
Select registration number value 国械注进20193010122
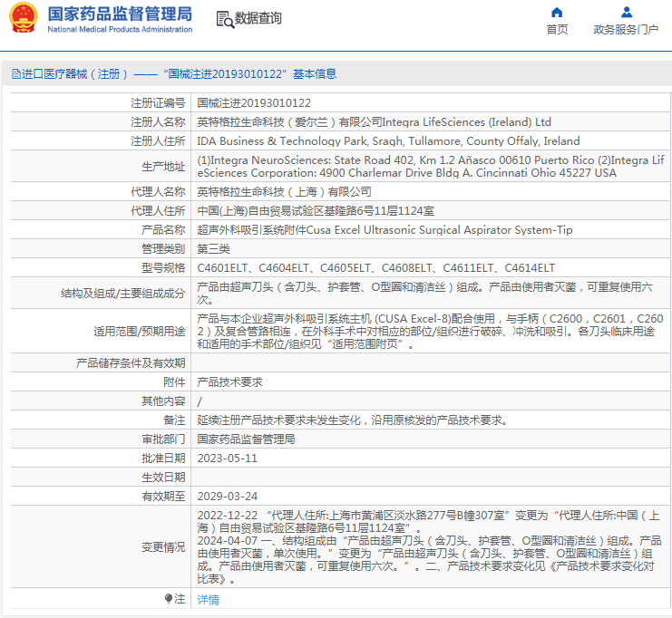click(254, 102)
